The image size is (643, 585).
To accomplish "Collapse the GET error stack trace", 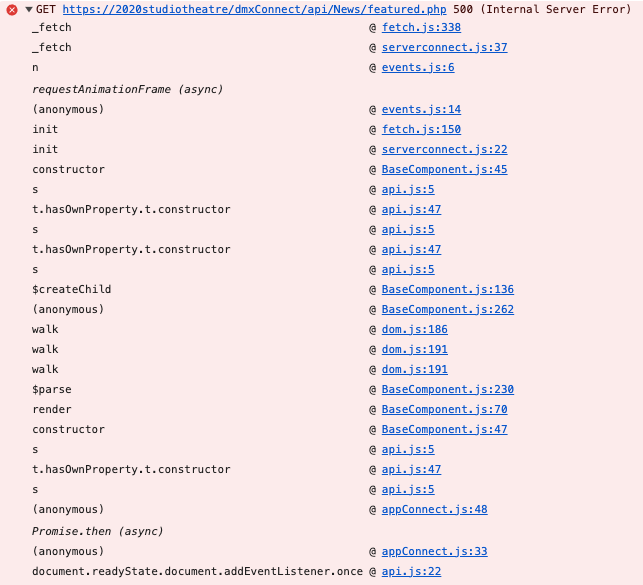I will click(29, 9).
